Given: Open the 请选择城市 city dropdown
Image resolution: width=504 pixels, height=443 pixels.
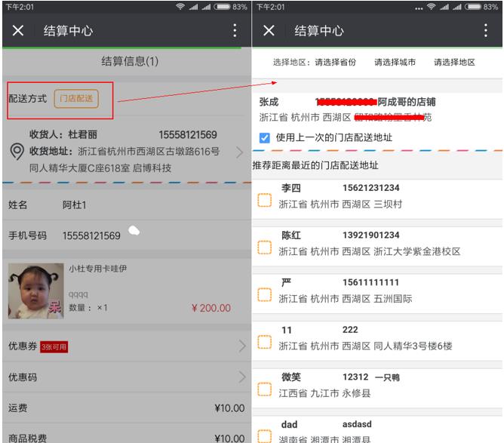Looking at the screenshot, I should pos(395,63).
